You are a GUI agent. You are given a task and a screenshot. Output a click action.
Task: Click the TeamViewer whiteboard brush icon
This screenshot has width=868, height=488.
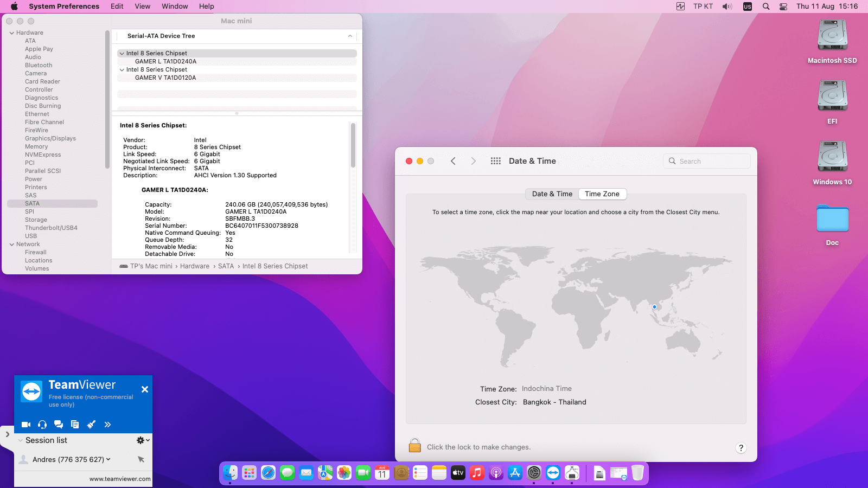click(x=91, y=425)
